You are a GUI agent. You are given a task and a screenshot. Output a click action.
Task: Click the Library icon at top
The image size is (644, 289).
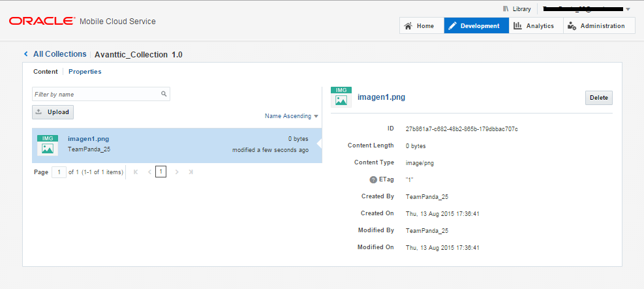506,9
